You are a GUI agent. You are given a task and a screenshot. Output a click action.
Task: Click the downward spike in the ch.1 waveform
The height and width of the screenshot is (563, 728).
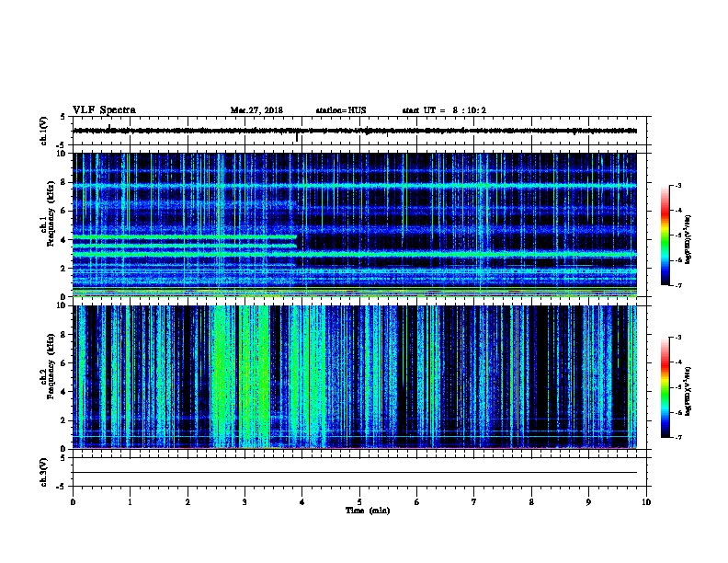(x=297, y=136)
